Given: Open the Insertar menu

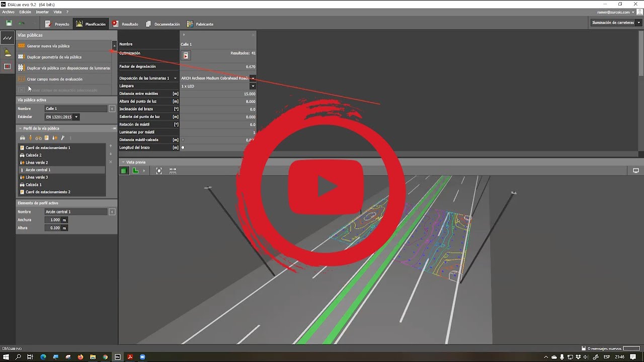Looking at the screenshot, I should (x=42, y=12).
